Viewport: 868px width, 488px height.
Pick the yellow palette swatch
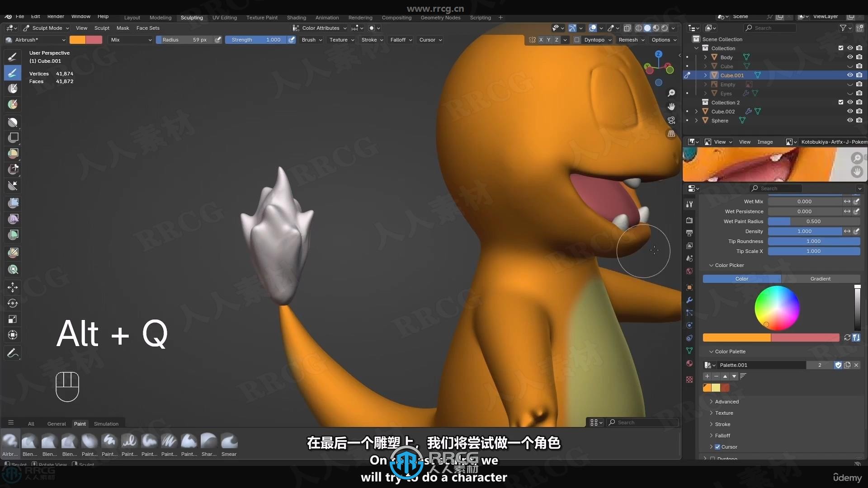(716, 388)
